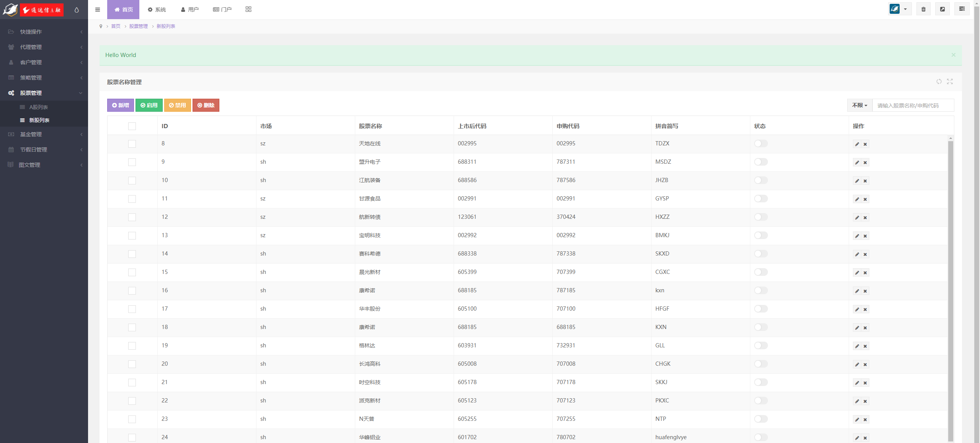Toggle status switch for 甘源食品

tap(761, 199)
